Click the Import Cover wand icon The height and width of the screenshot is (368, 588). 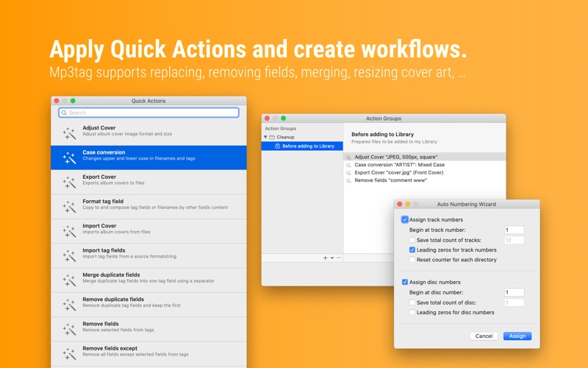pyautogui.click(x=69, y=231)
